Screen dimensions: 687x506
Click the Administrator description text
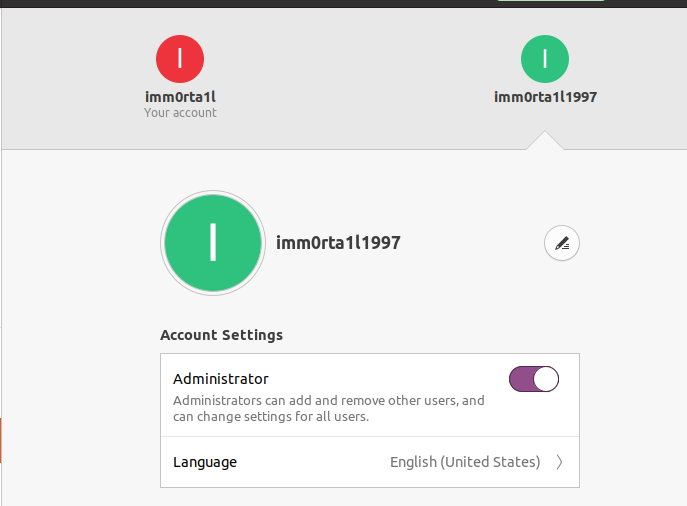[x=328, y=408]
